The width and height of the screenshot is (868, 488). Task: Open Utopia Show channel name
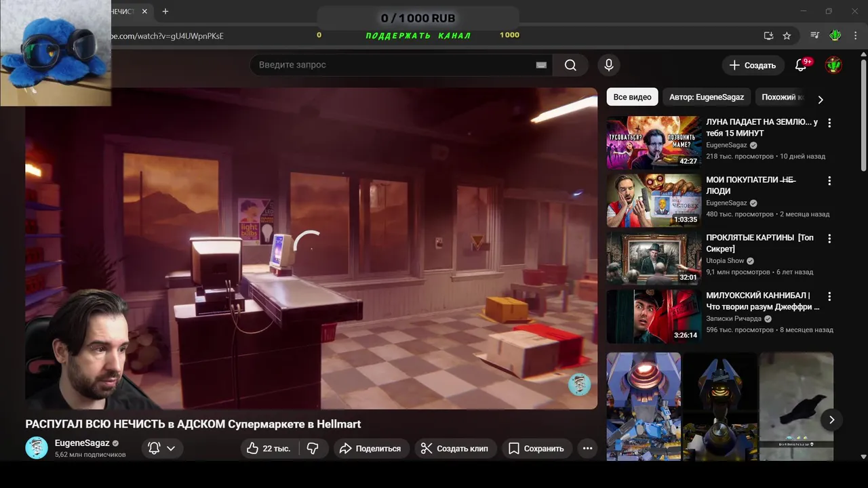point(725,261)
